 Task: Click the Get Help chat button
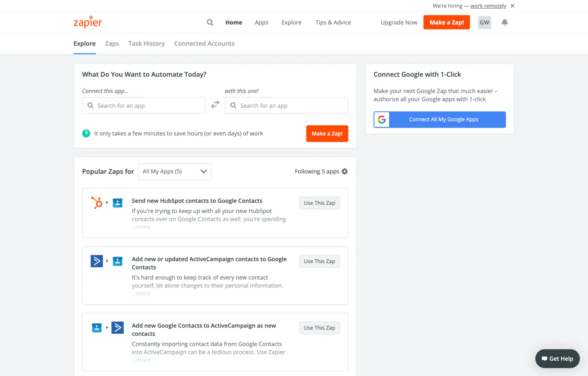coord(557,359)
